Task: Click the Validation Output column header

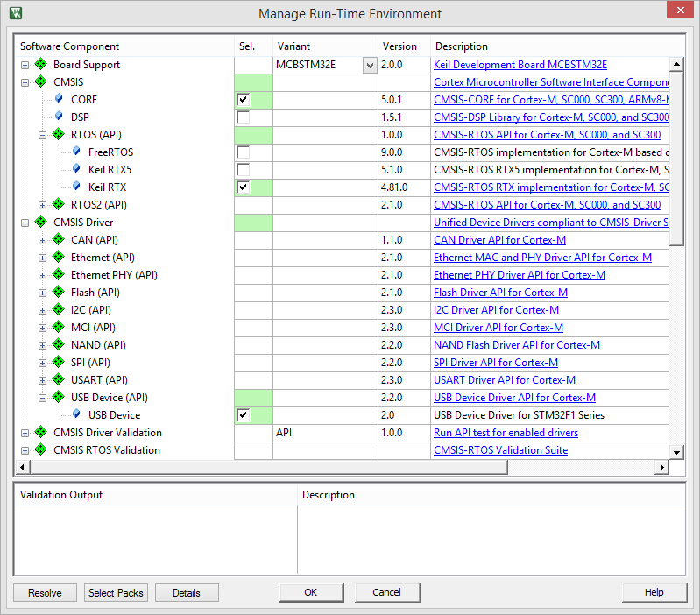Action: pos(156,495)
